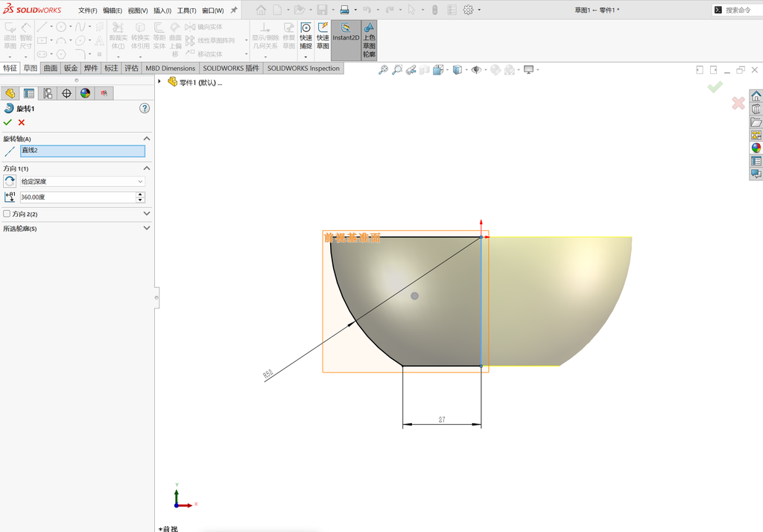Open the 视图(V) menu
The image size is (763, 532).
point(138,10)
